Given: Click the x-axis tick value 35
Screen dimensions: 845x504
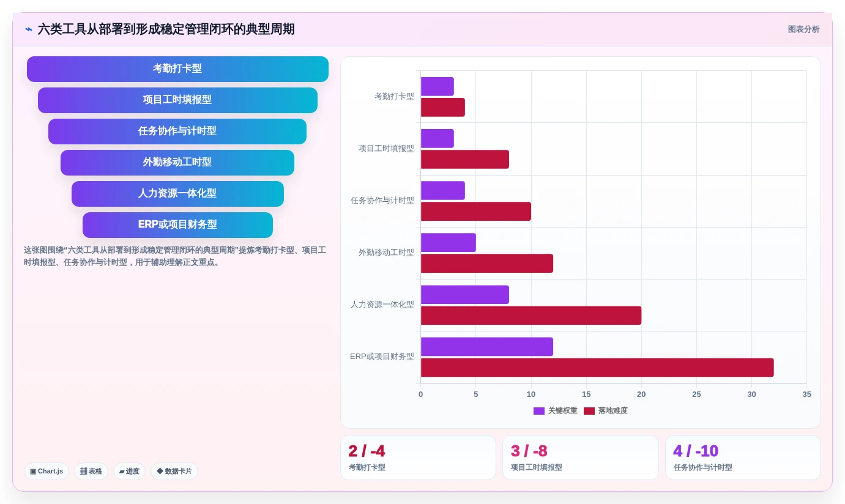Looking at the screenshot, I should coord(806,395).
